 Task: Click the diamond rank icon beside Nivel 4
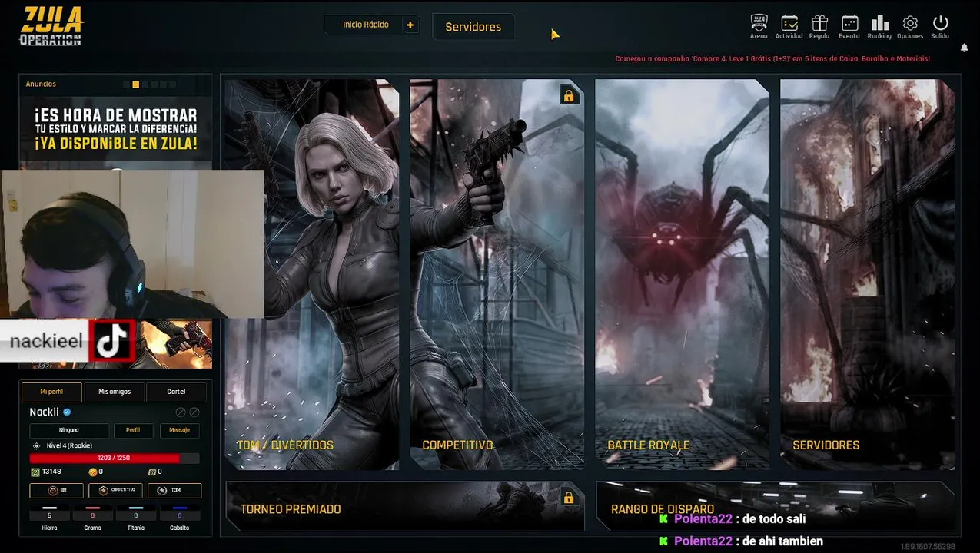[x=36, y=445]
